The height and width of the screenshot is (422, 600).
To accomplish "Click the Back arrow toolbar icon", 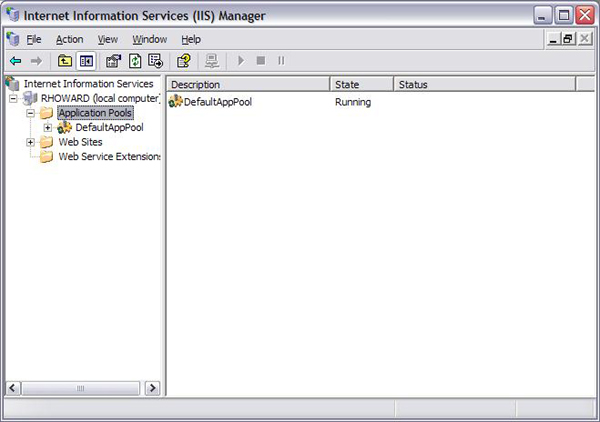I will click(x=16, y=61).
